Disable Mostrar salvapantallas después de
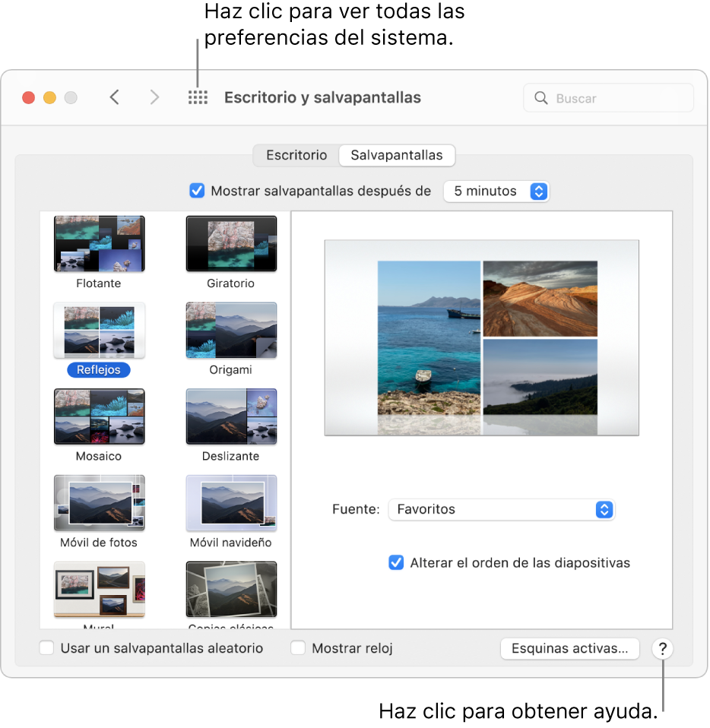710x728 pixels. point(197,191)
